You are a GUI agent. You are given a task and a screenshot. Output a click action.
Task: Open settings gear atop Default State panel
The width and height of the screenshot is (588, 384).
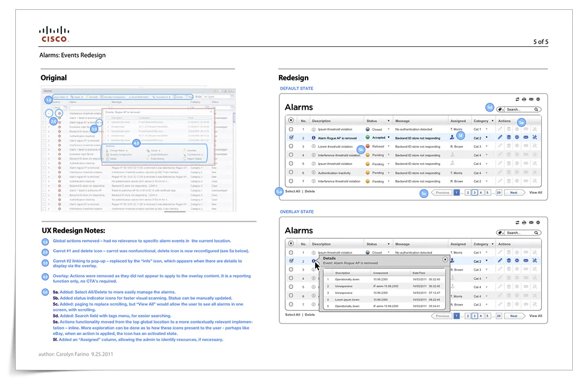pos(538,99)
